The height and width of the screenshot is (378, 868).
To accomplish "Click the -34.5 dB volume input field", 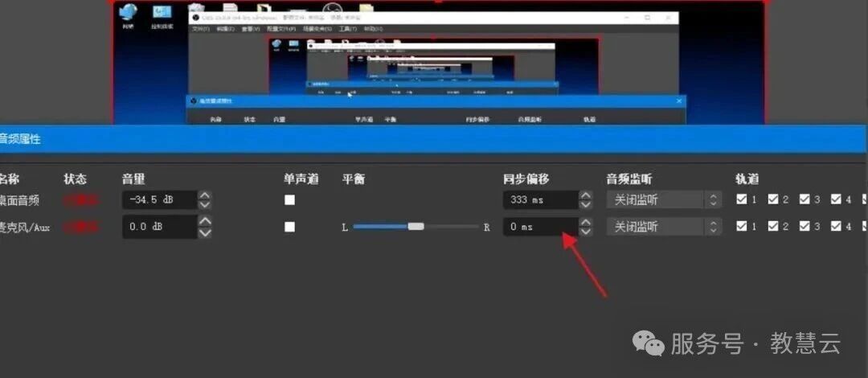I will (x=158, y=199).
